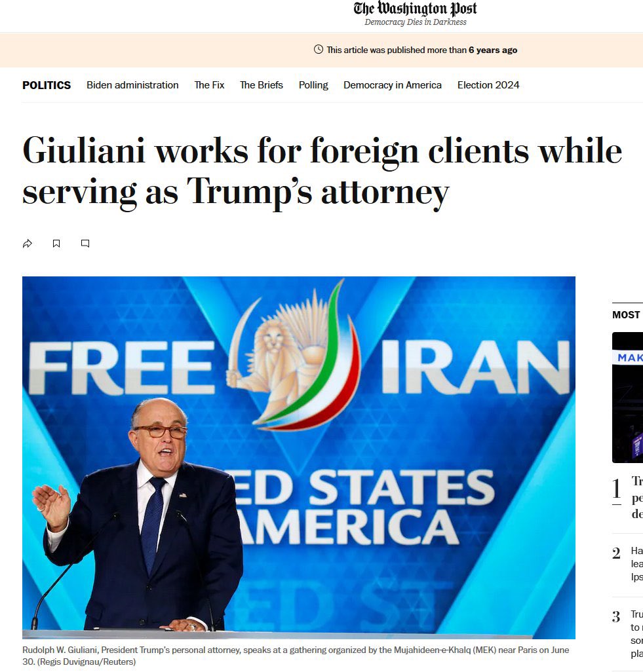643x672 pixels.
Task: Click the clock icon in the banner
Action: (x=319, y=49)
